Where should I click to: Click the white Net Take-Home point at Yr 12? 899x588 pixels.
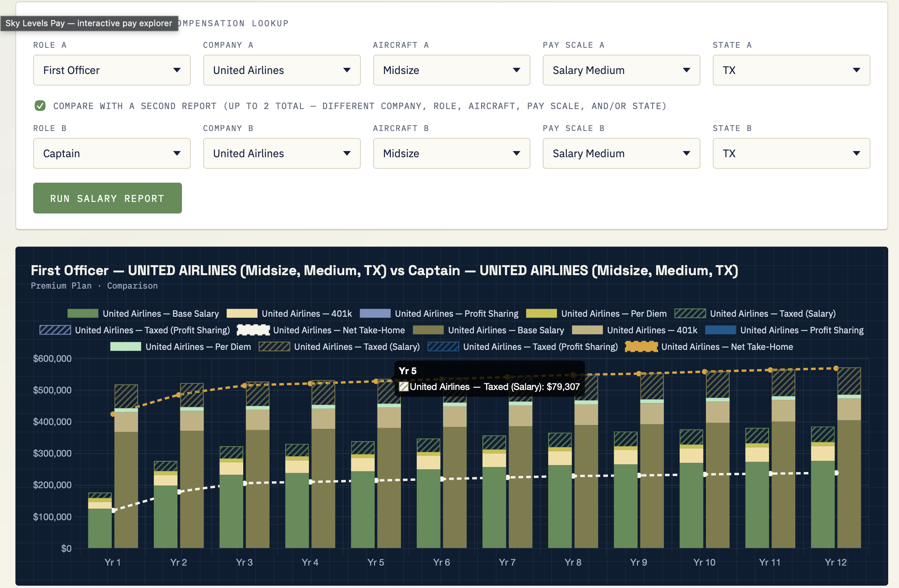pos(836,473)
